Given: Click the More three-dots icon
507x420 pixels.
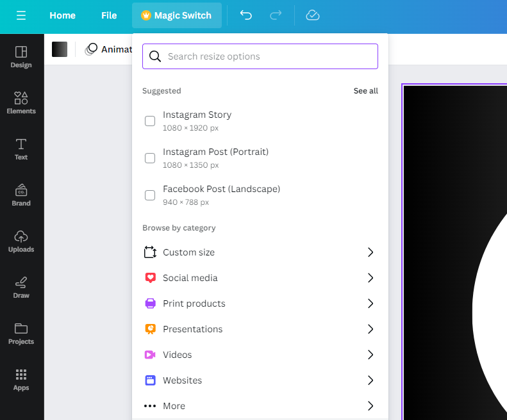Looking at the screenshot, I should [150, 406].
